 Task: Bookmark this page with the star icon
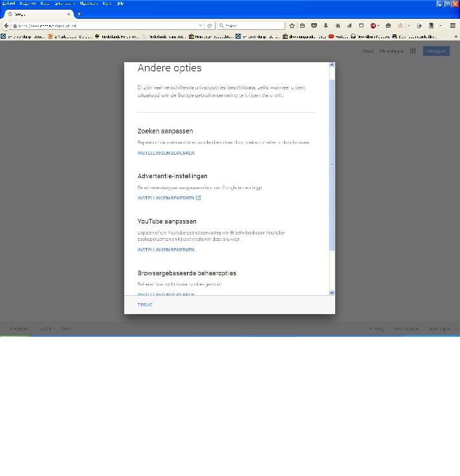[292, 26]
